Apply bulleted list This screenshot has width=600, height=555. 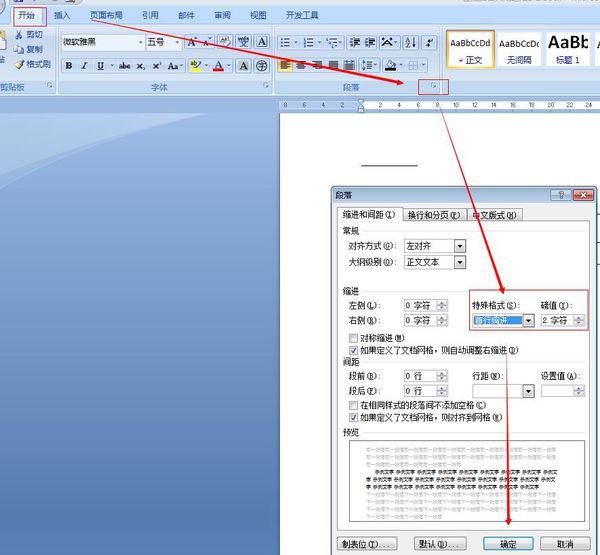(x=285, y=42)
